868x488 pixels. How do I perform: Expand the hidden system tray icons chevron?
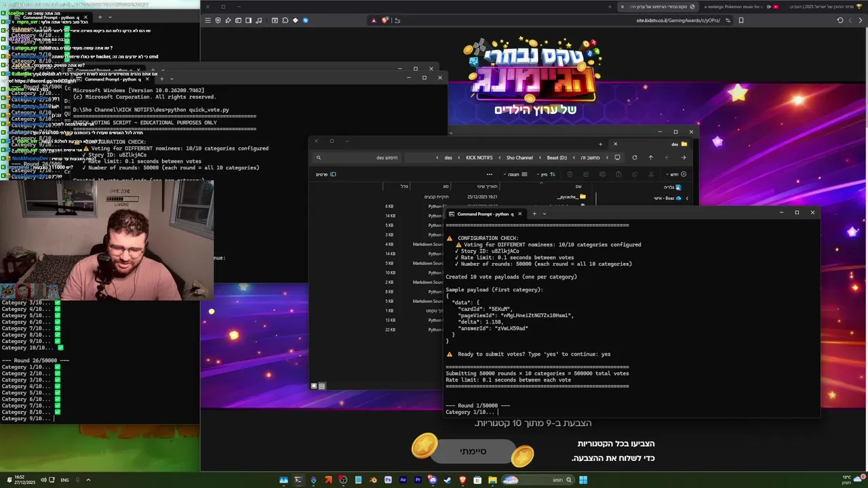(x=87, y=480)
